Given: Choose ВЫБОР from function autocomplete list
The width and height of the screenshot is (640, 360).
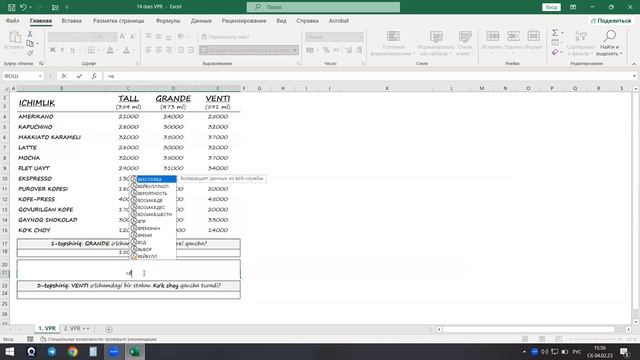Looking at the screenshot, I should coord(153,249).
